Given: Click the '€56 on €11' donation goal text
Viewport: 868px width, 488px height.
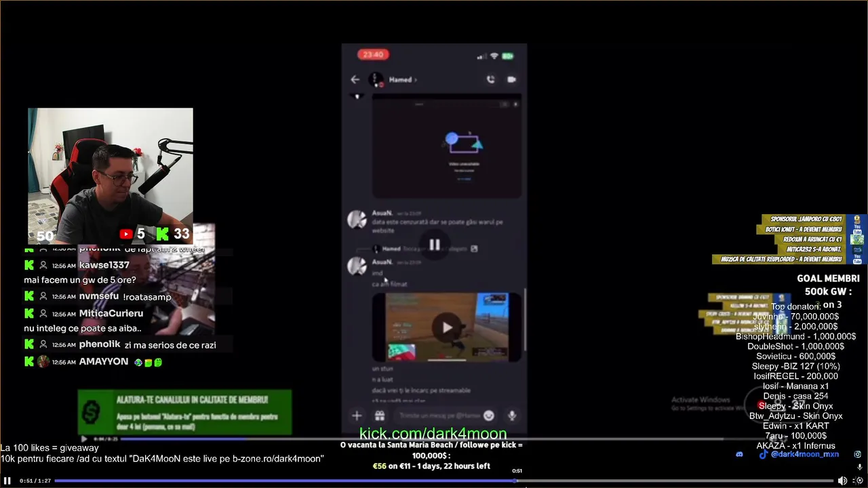Looking at the screenshot, I should (x=431, y=466).
